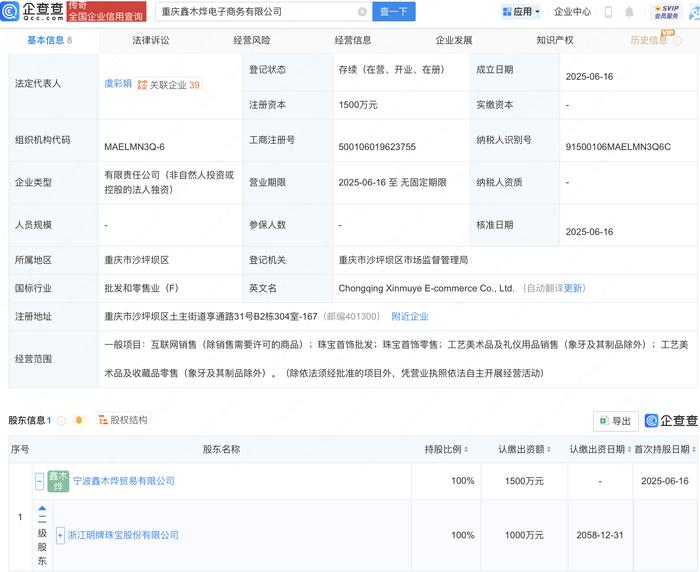700x572 pixels.
Task: Switch to 企业发展 tab
Action: (x=454, y=40)
